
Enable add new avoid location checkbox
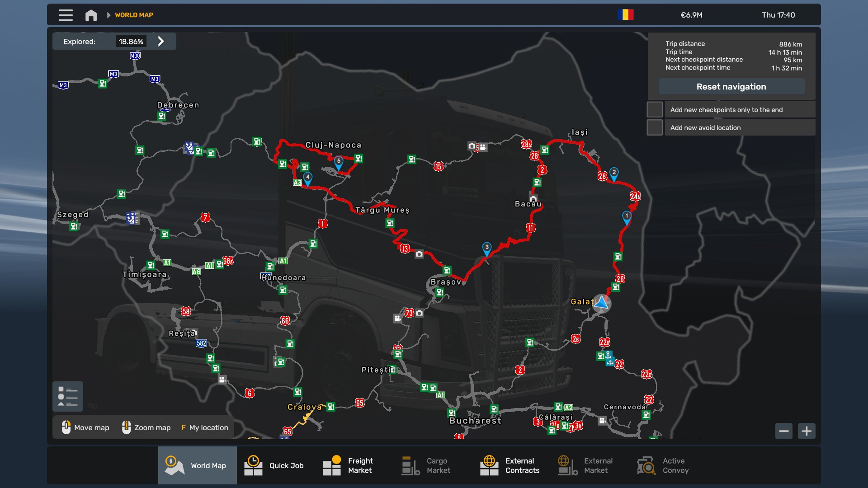coord(655,128)
